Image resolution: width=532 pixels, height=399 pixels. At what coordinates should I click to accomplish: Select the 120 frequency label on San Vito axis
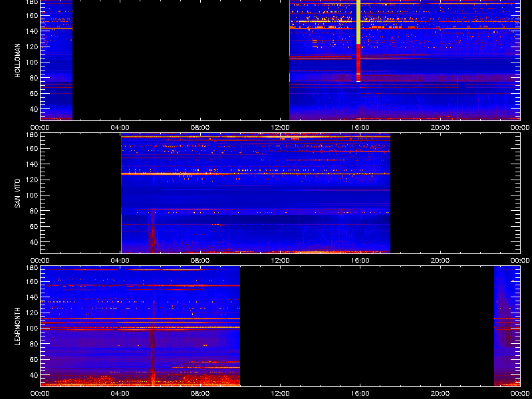click(32, 180)
